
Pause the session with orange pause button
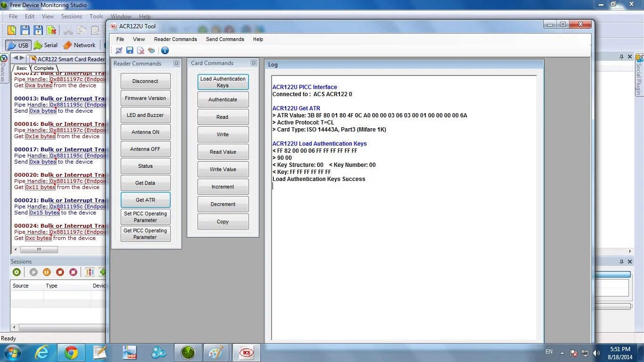[x=47, y=272]
